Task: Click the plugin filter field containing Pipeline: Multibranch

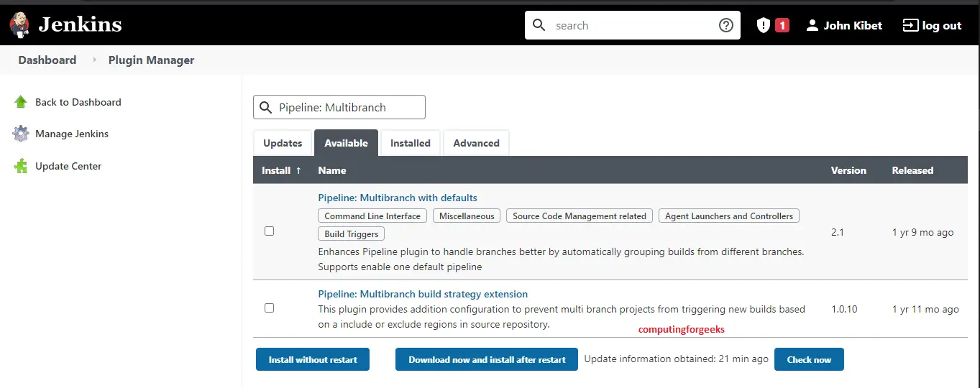Action: pyautogui.click(x=345, y=107)
